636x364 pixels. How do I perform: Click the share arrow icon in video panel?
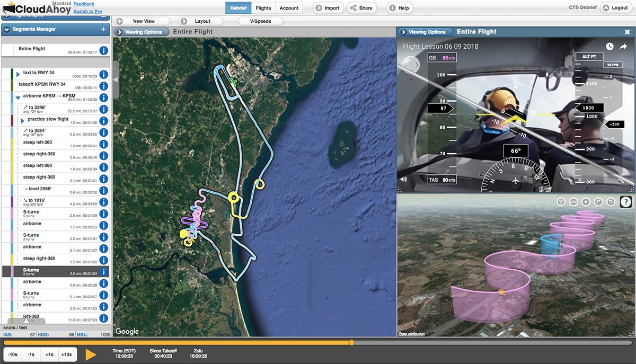click(623, 47)
